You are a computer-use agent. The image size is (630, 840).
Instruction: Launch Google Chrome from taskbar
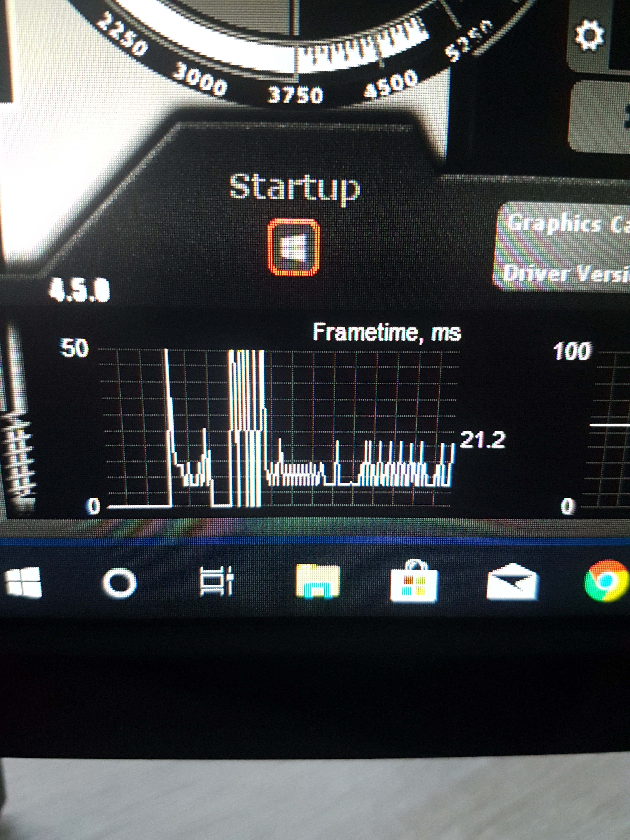605,581
